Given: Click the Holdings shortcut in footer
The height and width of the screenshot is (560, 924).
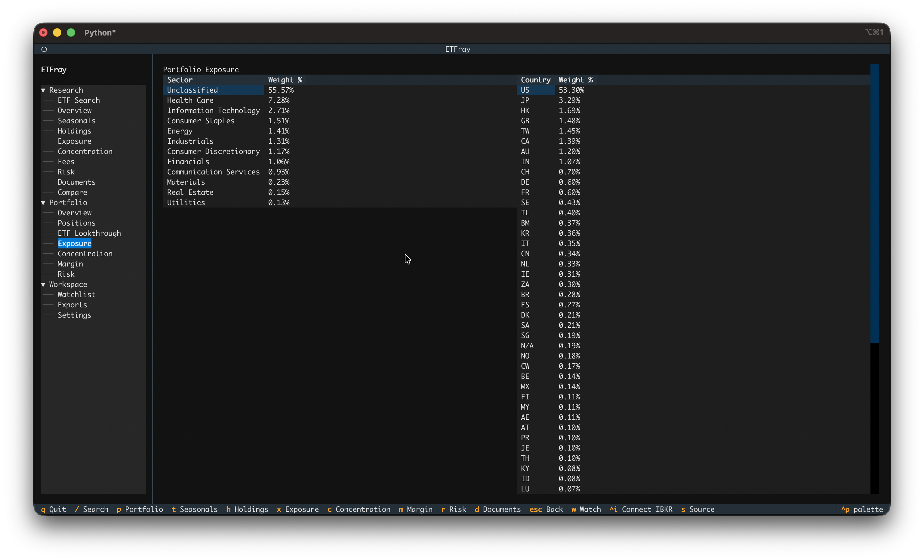Looking at the screenshot, I should coord(247,509).
